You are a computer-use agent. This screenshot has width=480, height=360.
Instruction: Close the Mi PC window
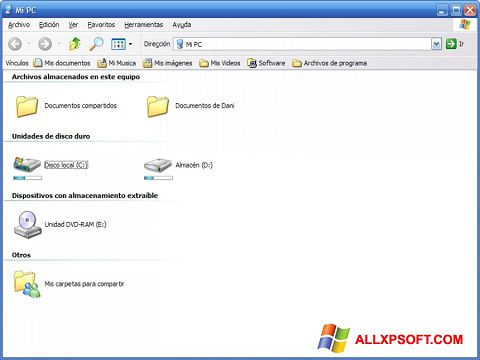470,10
